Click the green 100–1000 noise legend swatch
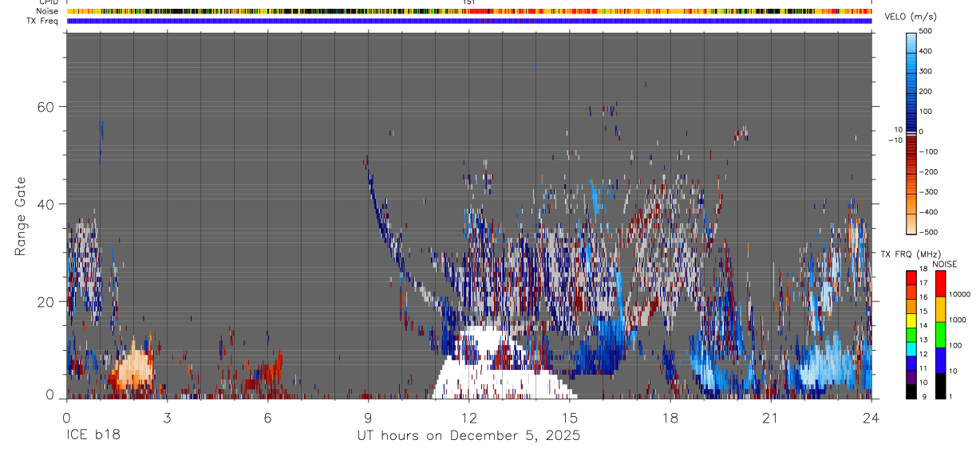The width and height of the screenshot is (980, 452). [x=941, y=334]
